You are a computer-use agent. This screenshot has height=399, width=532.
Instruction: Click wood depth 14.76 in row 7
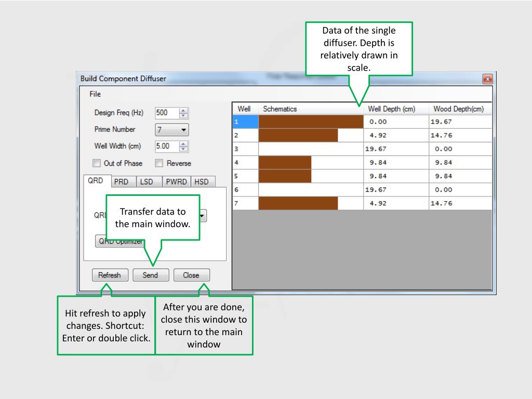(x=460, y=203)
